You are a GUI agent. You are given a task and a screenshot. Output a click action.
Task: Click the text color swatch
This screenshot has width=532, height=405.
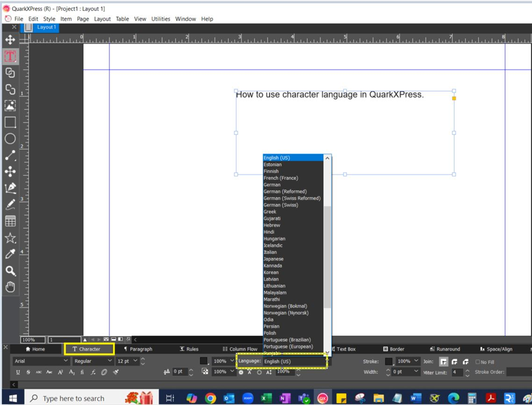[x=205, y=361]
